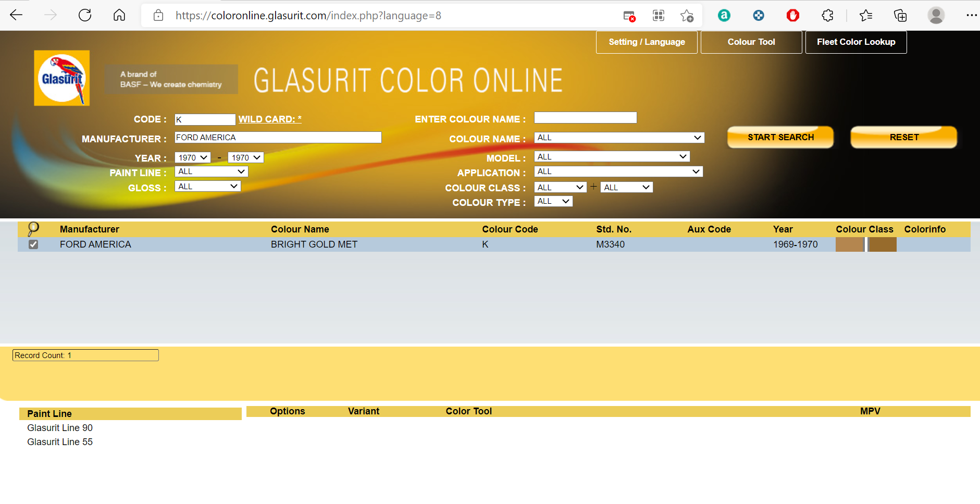The image size is (980, 504).
Task: Open browser extensions puzzle icon
Action: pyautogui.click(x=827, y=16)
